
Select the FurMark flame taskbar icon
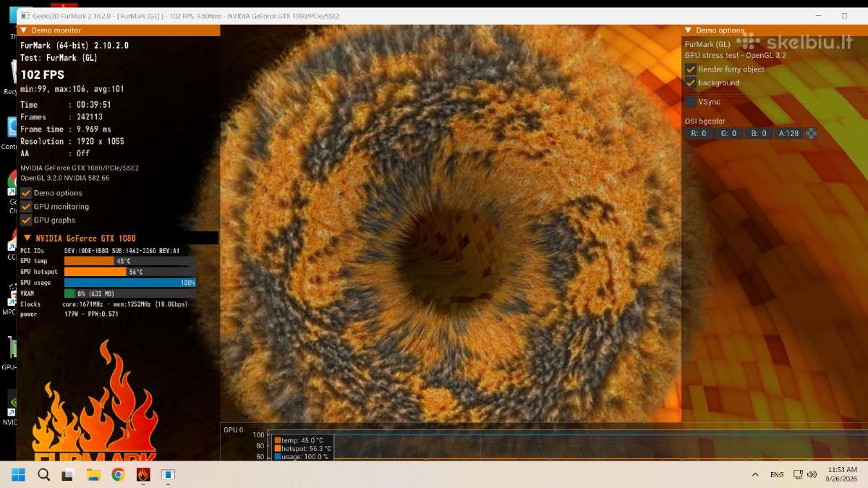pos(143,474)
